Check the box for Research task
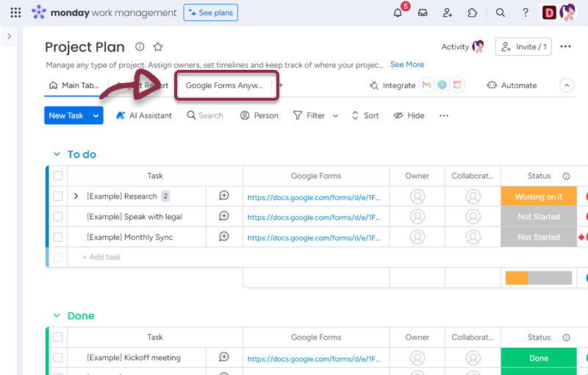This screenshot has width=588, height=375. [x=58, y=196]
